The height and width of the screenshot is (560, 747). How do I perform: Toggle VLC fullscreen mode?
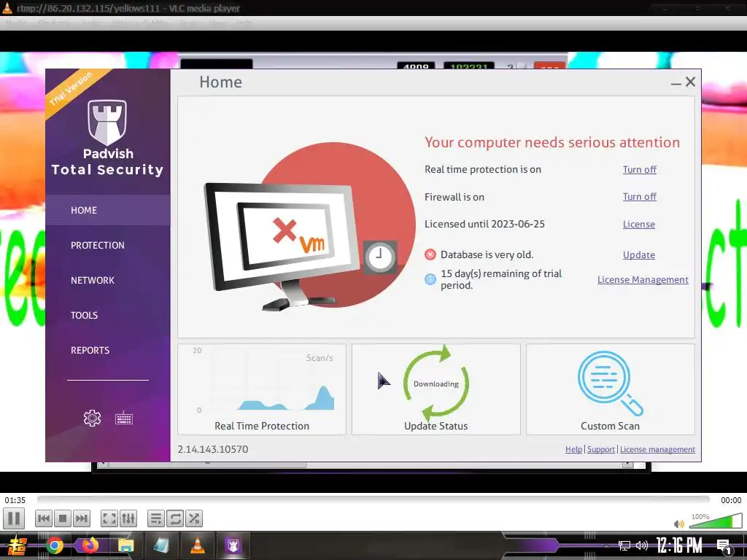coord(109,518)
